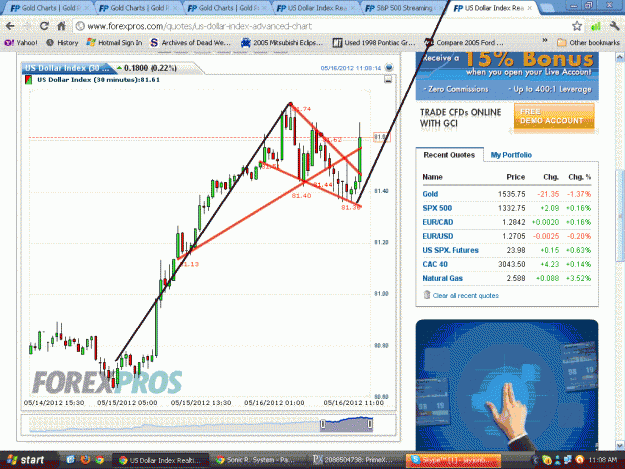The image size is (625, 469).
Task: Open the Hotmail Sign In bookmark
Action: point(114,43)
